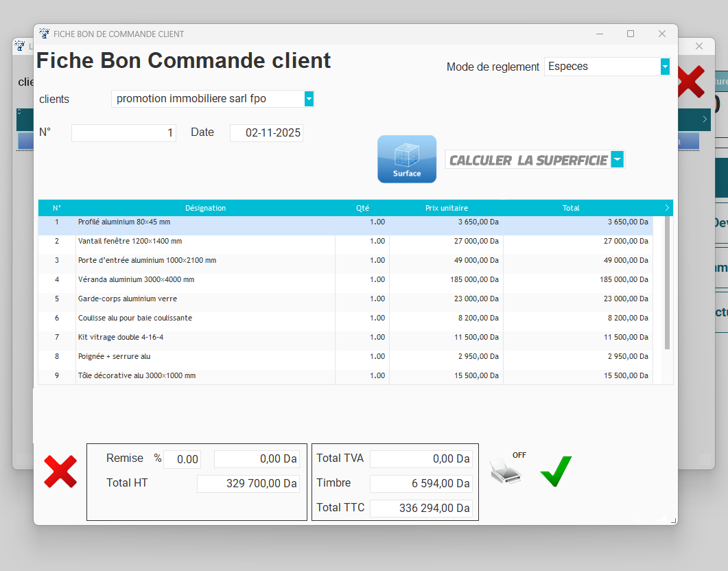Sort by the Désignation column header
Viewport: 728px width, 571px height.
pos(205,208)
